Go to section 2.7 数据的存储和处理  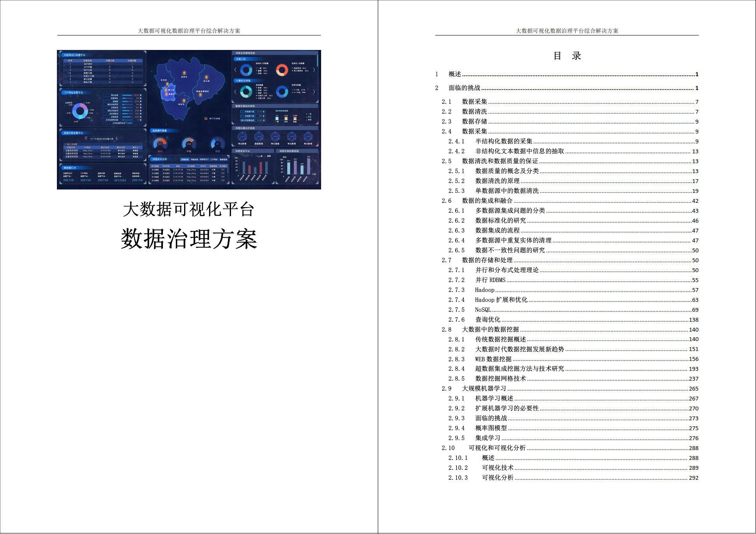click(570, 260)
